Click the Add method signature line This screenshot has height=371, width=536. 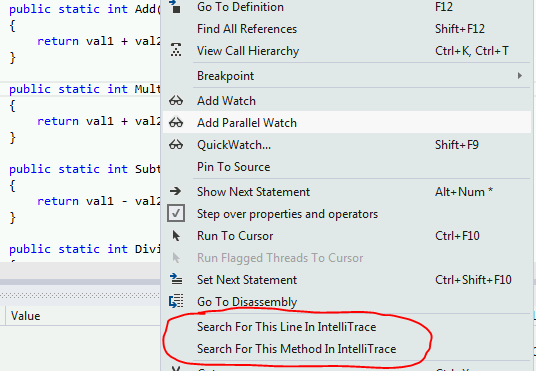(84, 9)
